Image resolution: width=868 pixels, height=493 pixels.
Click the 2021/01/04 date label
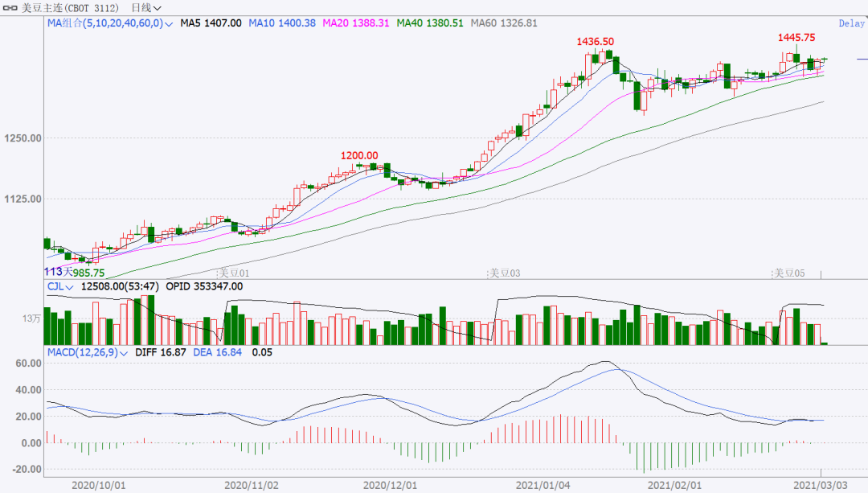[x=543, y=485]
